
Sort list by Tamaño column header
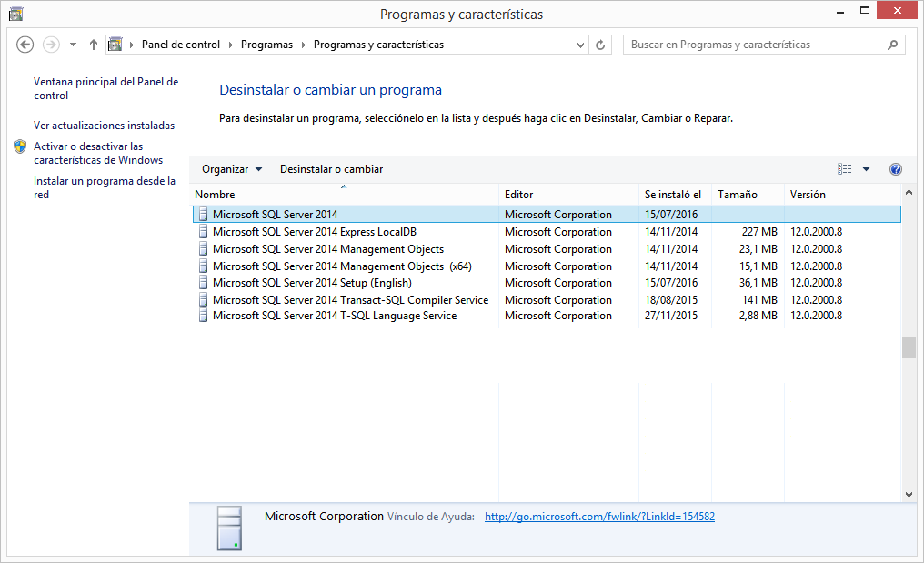point(737,195)
